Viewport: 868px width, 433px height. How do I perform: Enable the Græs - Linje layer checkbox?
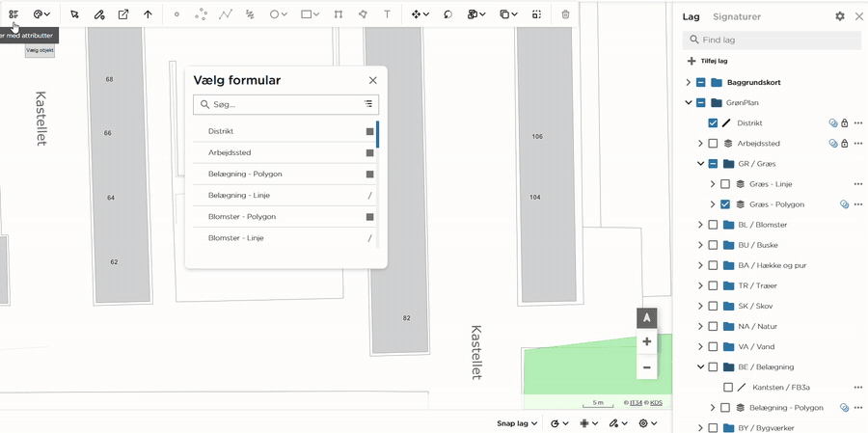pos(725,184)
